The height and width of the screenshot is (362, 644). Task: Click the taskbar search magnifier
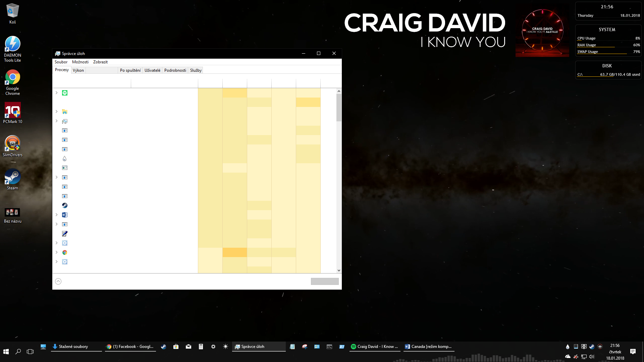[x=18, y=351]
